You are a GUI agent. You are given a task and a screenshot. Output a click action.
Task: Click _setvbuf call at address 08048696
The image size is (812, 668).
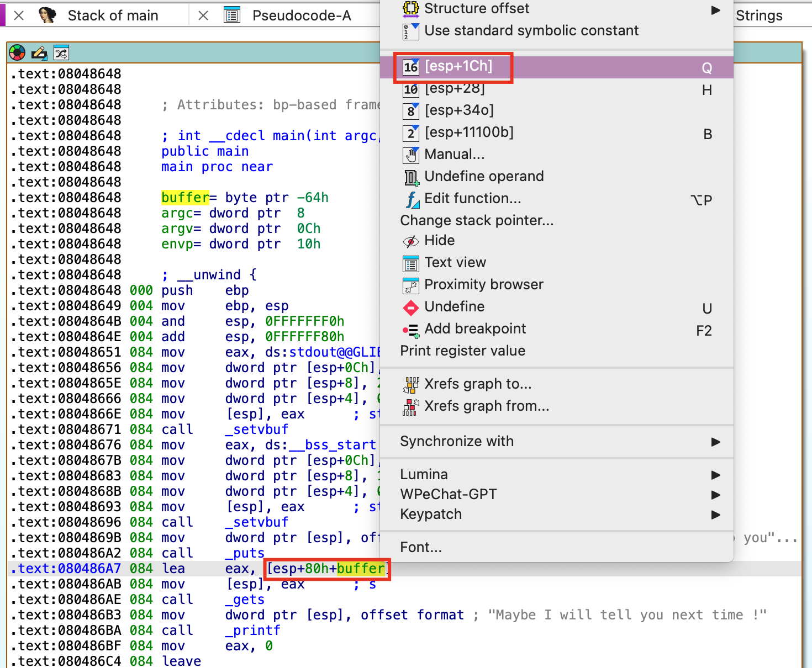(x=256, y=522)
